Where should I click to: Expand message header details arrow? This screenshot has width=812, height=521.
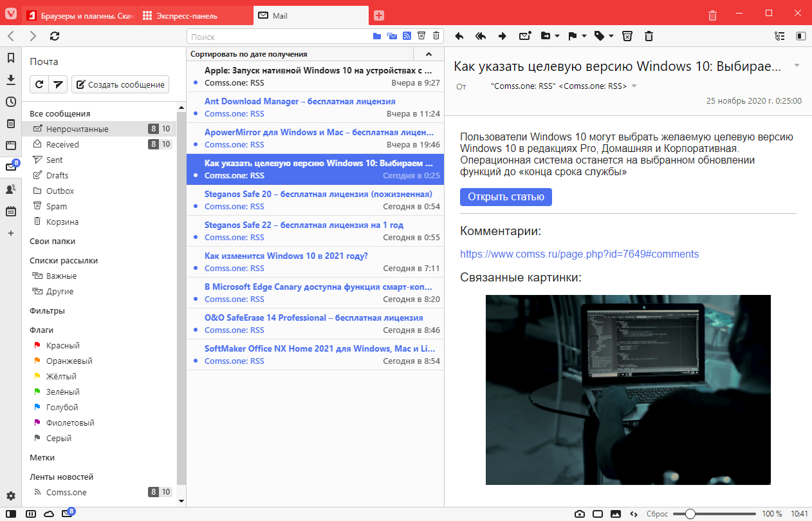[797, 66]
